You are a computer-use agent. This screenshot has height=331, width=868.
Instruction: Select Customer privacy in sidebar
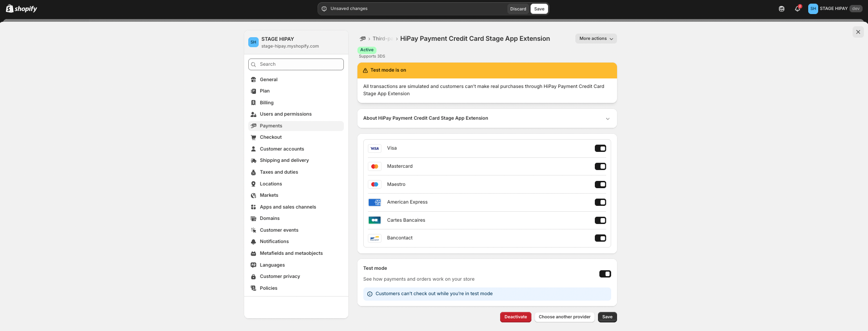pyautogui.click(x=296, y=277)
